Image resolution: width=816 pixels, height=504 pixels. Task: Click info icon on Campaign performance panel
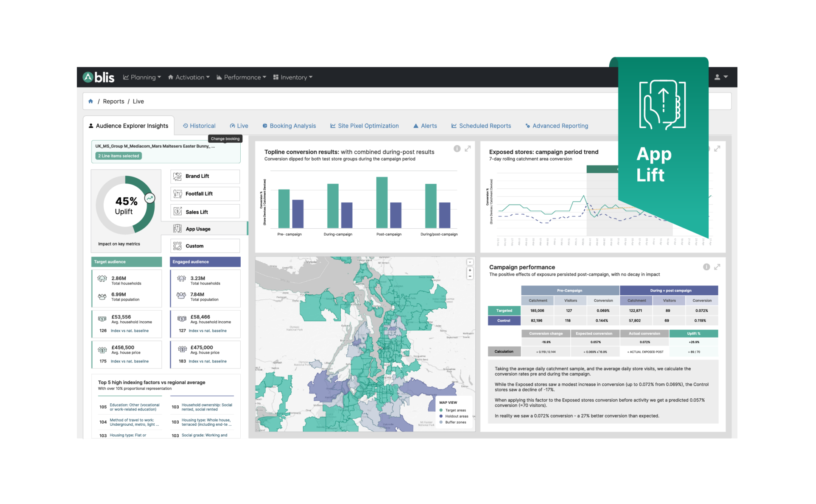click(706, 267)
